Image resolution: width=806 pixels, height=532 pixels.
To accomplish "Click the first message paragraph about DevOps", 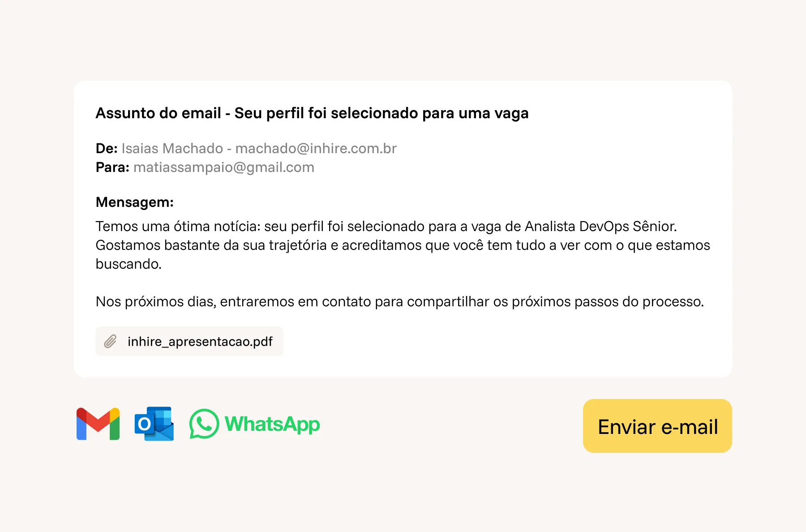I will coord(403,245).
